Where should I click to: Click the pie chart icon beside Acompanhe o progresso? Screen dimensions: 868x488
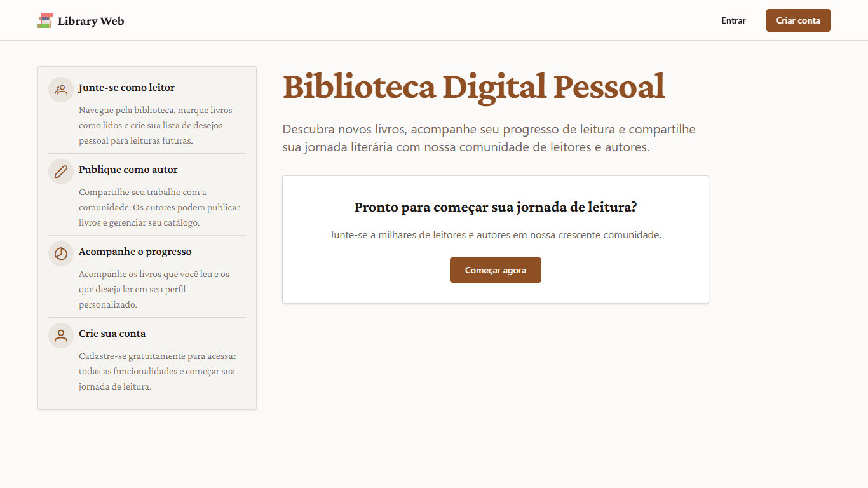[61, 254]
